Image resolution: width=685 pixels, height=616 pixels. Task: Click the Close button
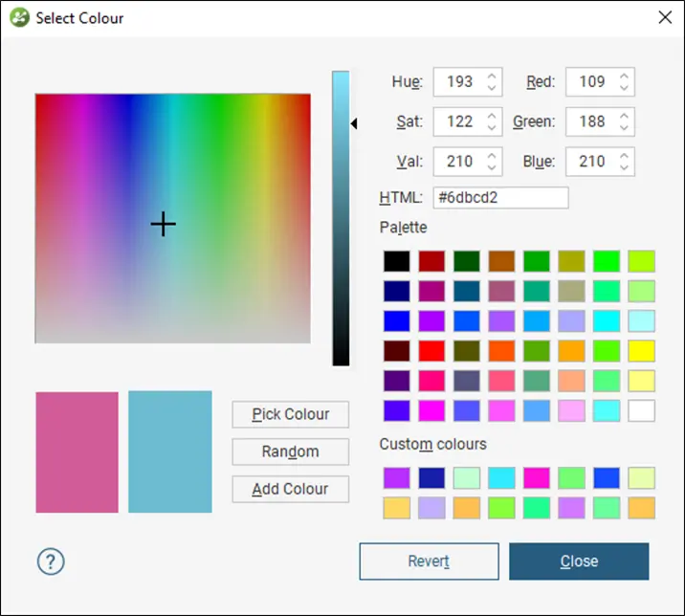pyautogui.click(x=579, y=561)
